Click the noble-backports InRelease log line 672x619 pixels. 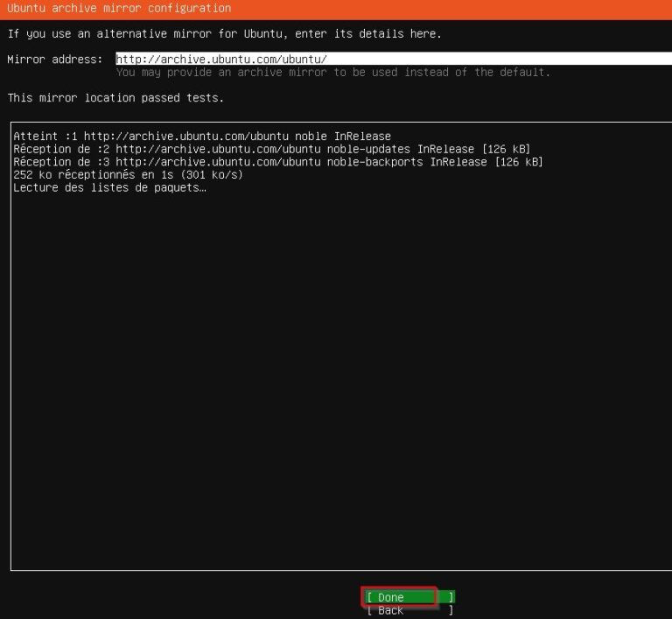click(278, 162)
